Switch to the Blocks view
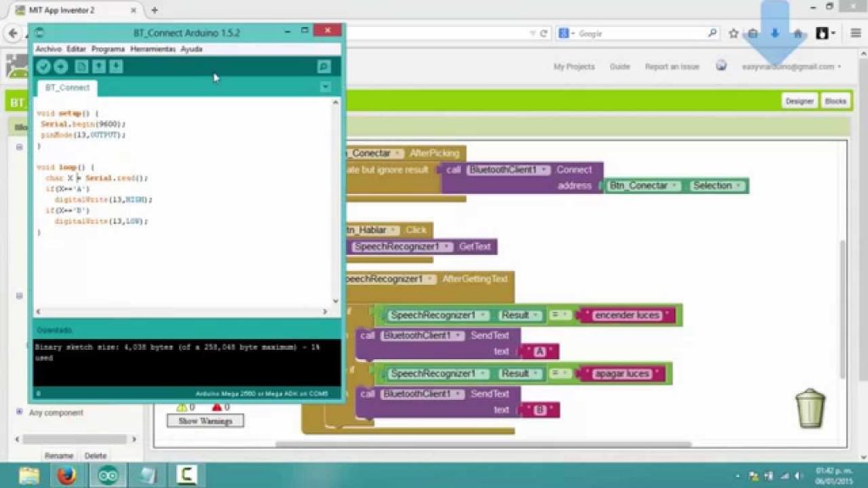The height and width of the screenshot is (488, 868). tap(835, 102)
